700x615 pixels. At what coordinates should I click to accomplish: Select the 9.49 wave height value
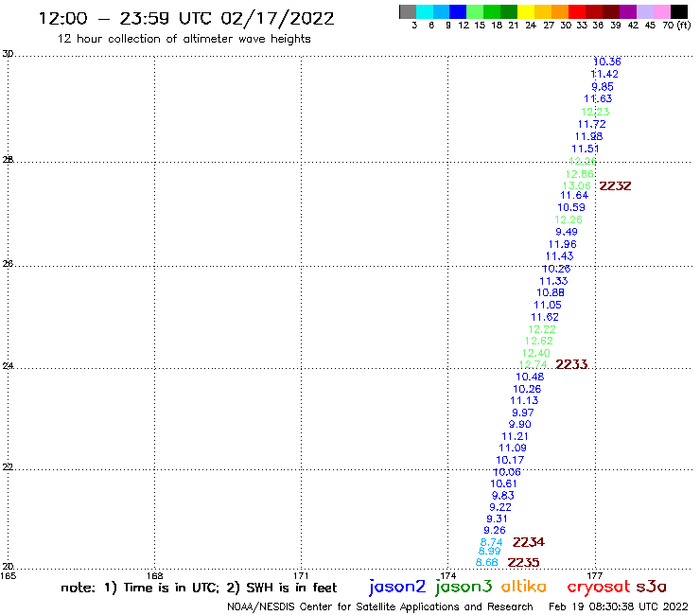pos(567,232)
